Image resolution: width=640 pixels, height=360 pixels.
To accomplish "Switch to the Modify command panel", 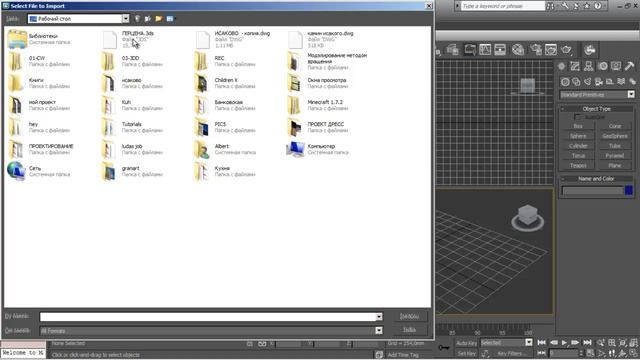I will (575, 66).
